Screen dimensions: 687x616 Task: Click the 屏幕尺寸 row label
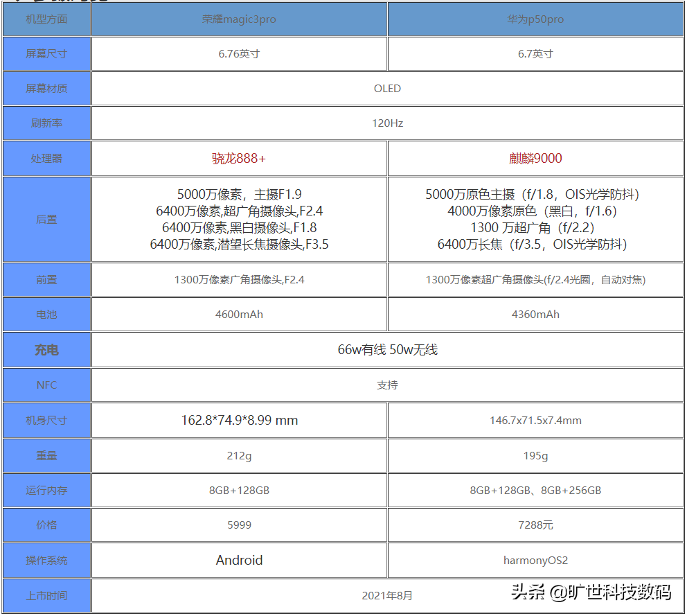pos(47,54)
